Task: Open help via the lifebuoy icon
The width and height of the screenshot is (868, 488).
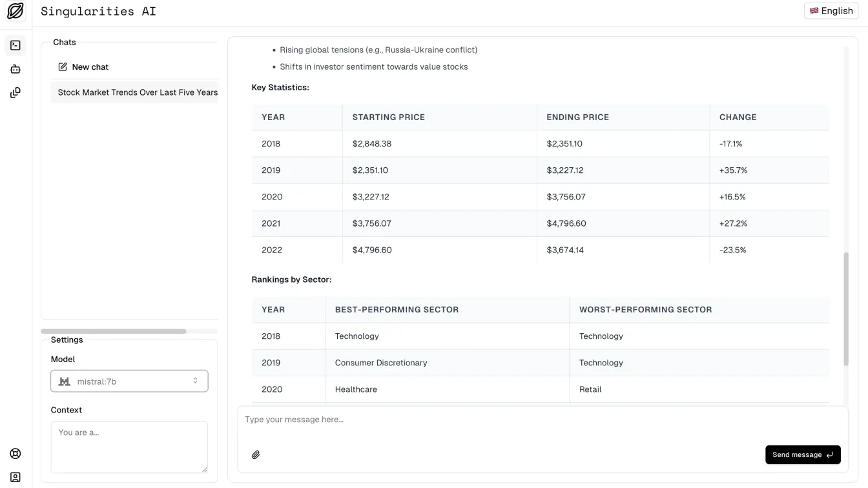Action: [x=15, y=454]
